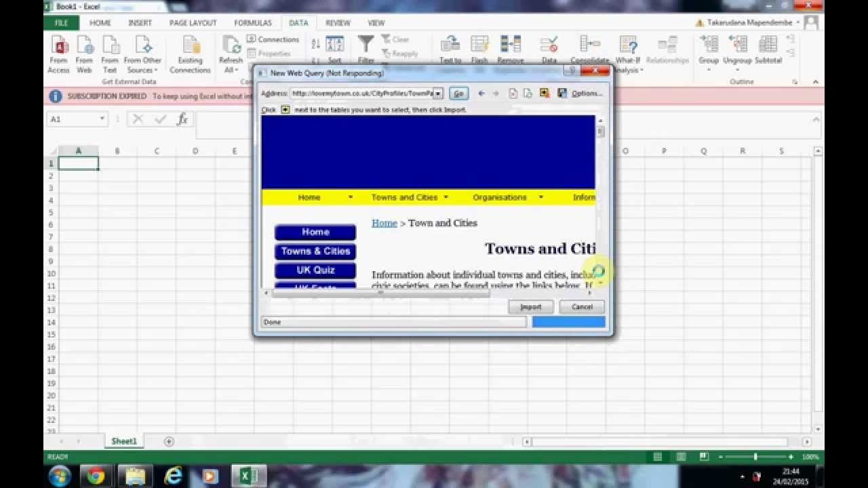The width and height of the screenshot is (868, 488).
Task: Click the From Access icon
Action: coord(58,54)
